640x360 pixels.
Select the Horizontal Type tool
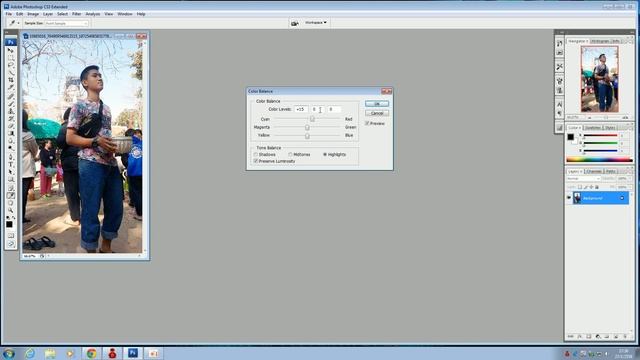11,164
